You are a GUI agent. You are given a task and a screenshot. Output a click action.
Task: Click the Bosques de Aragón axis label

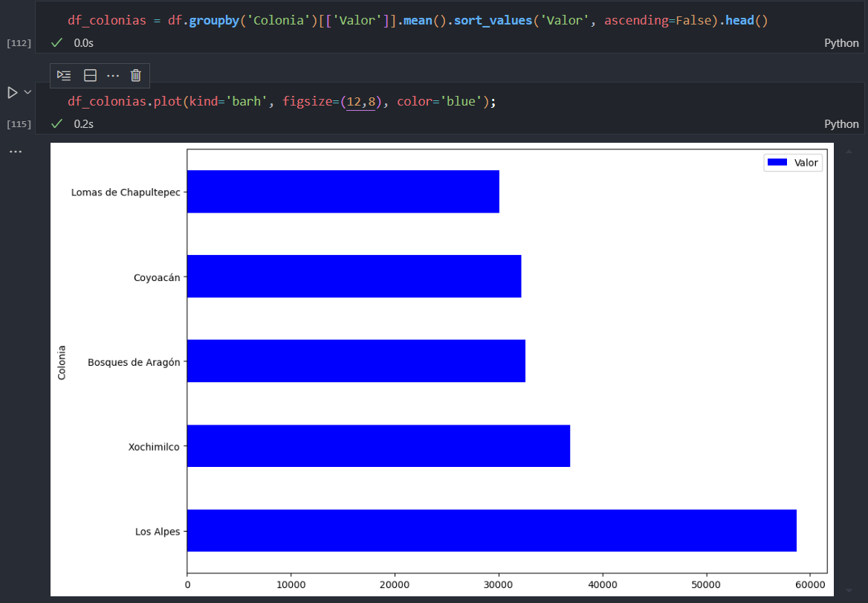point(134,362)
